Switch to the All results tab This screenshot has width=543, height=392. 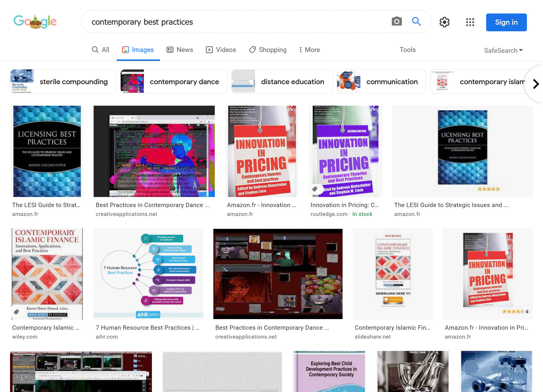(x=101, y=50)
